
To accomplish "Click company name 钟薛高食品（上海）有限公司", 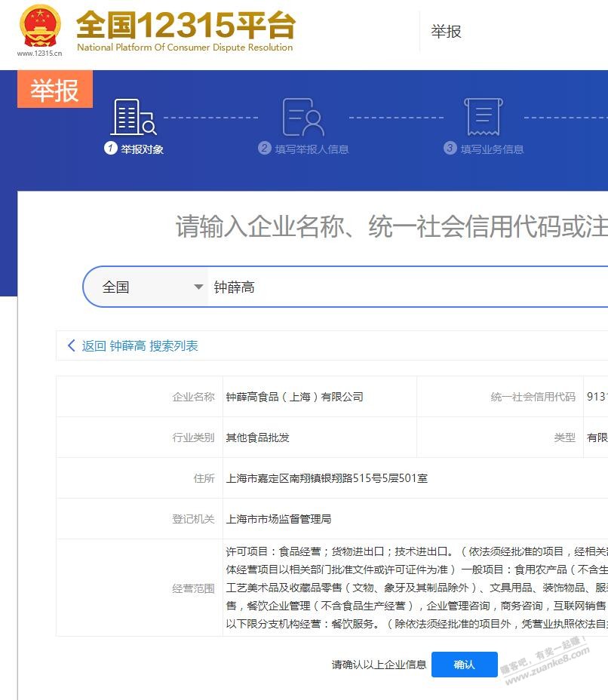I will 294,397.
